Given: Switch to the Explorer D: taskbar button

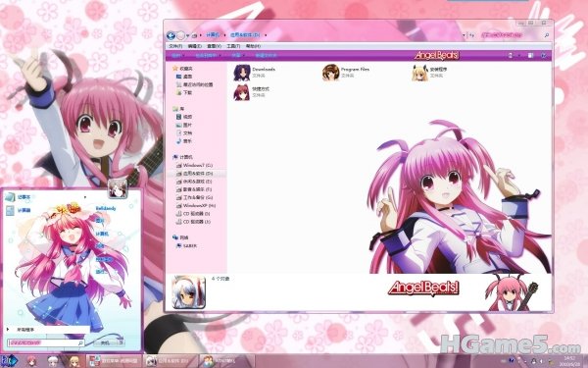Looking at the screenshot, I should coord(171,361).
